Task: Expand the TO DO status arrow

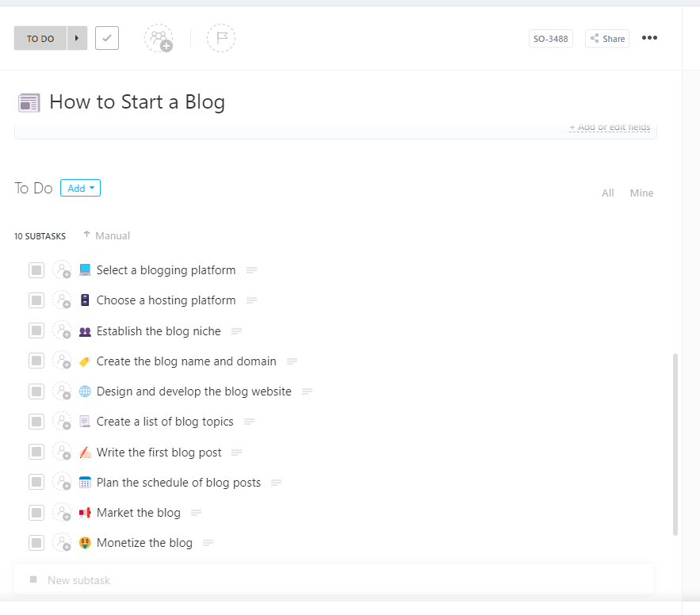Action: click(x=76, y=37)
